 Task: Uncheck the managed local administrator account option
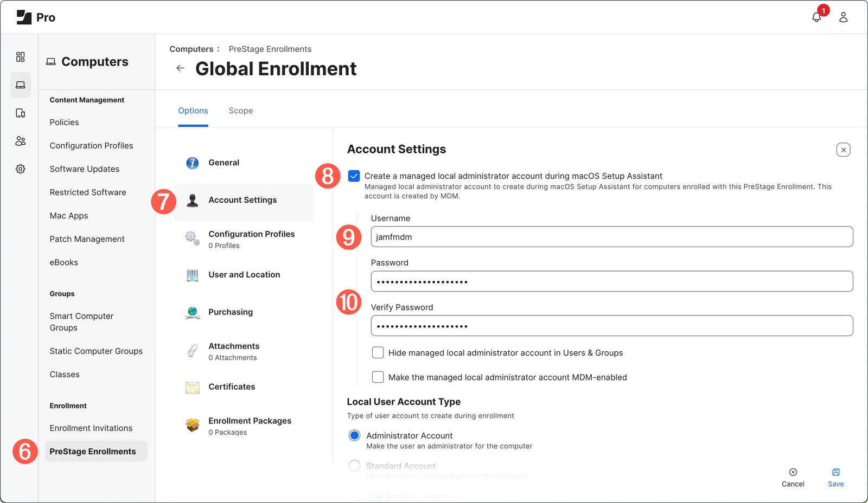pos(354,176)
